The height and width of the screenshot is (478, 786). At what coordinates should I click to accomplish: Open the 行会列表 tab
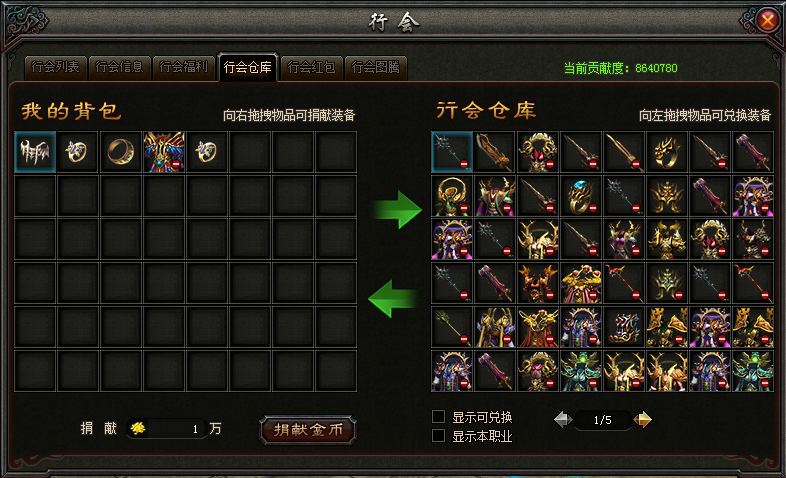click(x=56, y=67)
